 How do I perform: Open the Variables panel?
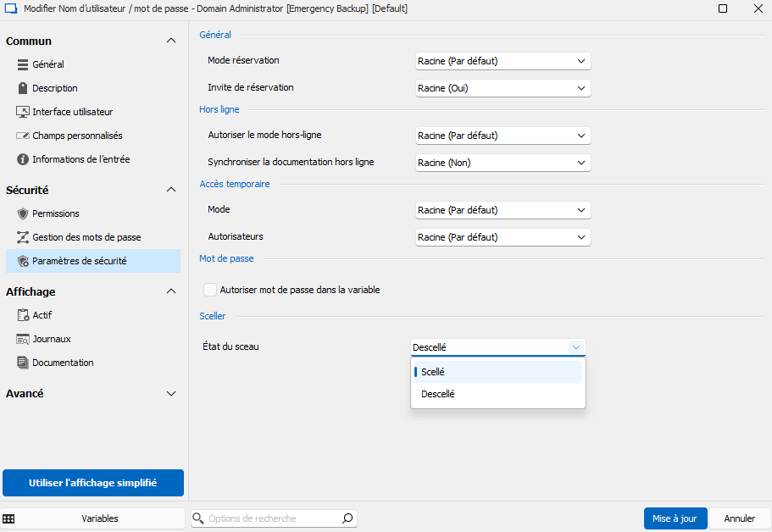click(x=100, y=518)
